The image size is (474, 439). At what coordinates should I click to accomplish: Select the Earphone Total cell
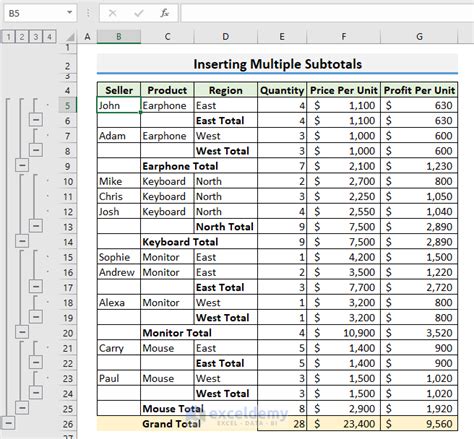[x=167, y=166]
